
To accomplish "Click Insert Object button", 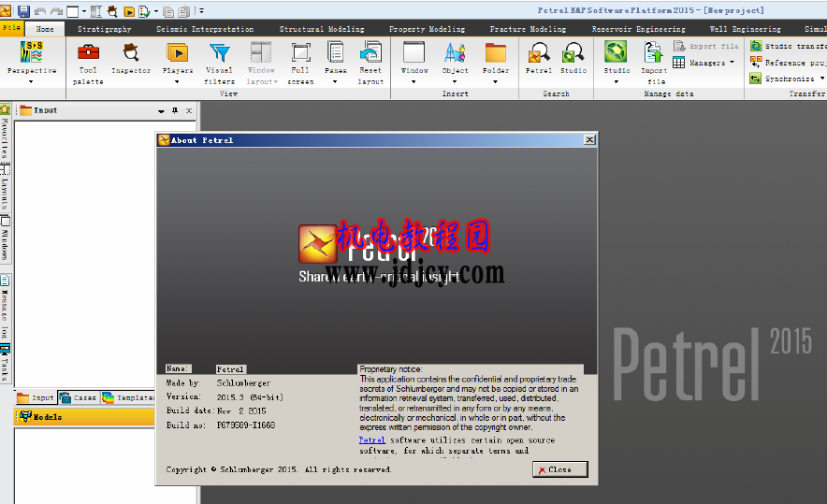I will click(455, 59).
